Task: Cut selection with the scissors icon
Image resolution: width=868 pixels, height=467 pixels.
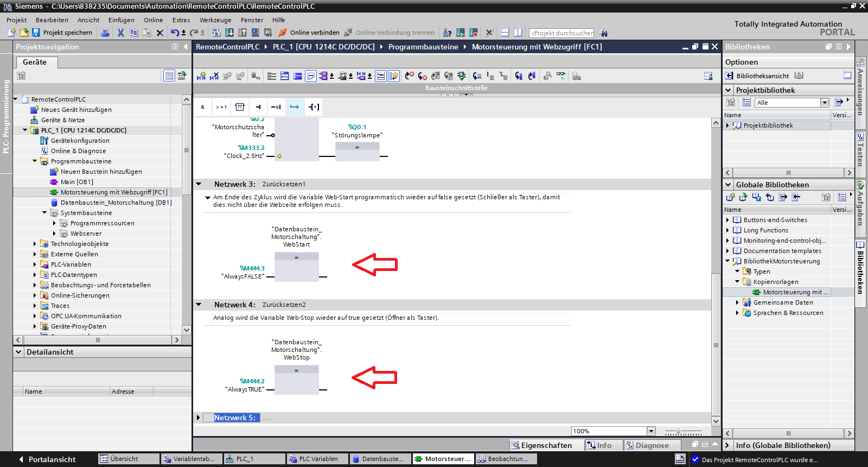Action: (x=120, y=33)
